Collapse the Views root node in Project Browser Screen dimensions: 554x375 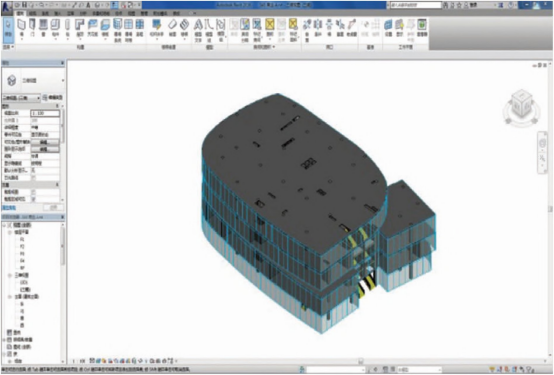coord(4,225)
